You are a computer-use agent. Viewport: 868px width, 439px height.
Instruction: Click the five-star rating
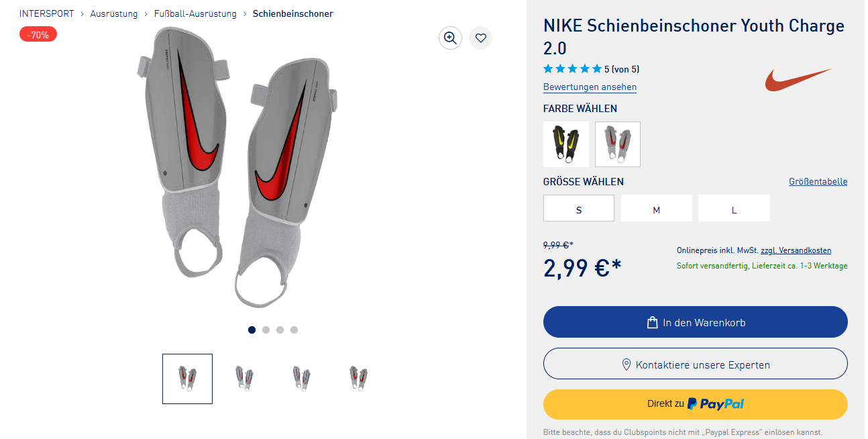click(x=572, y=68)
